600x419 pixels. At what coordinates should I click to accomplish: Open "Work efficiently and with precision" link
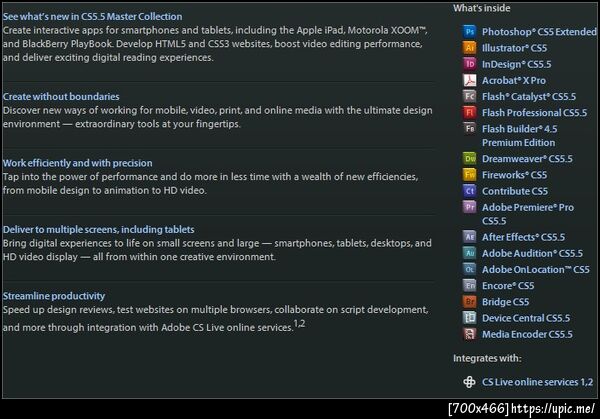click(77, 163)
